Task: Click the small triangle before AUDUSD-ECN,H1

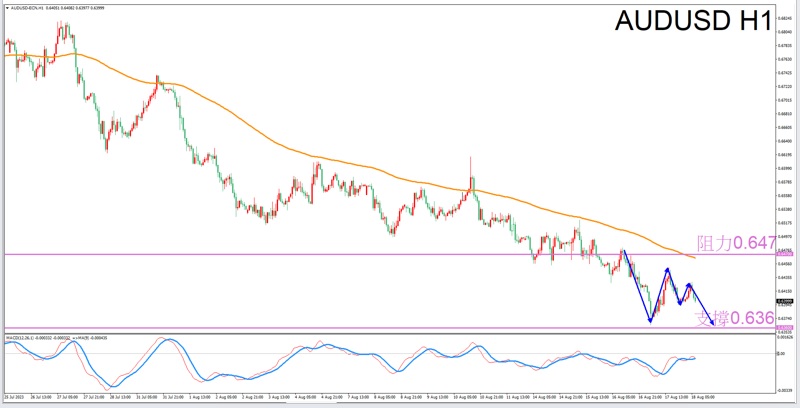Action: (7, 8)
